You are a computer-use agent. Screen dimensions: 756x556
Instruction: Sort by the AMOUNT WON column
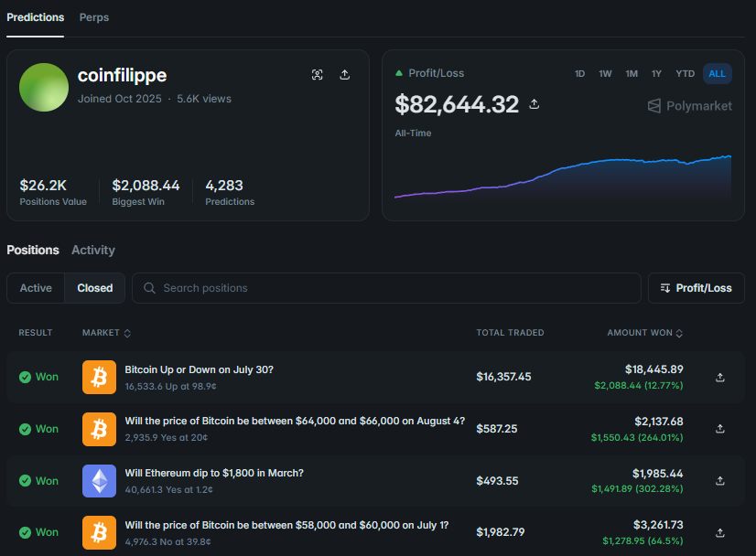[644, 333]
